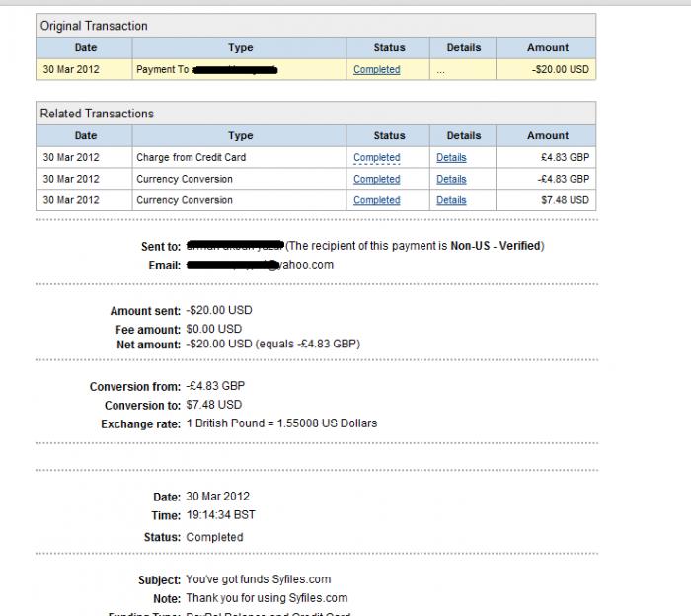Viewport: 691px width, 616px height.
Task: Click the redacted yahoo.com email address
Action: pyautogui.click(x=260, y=265)
